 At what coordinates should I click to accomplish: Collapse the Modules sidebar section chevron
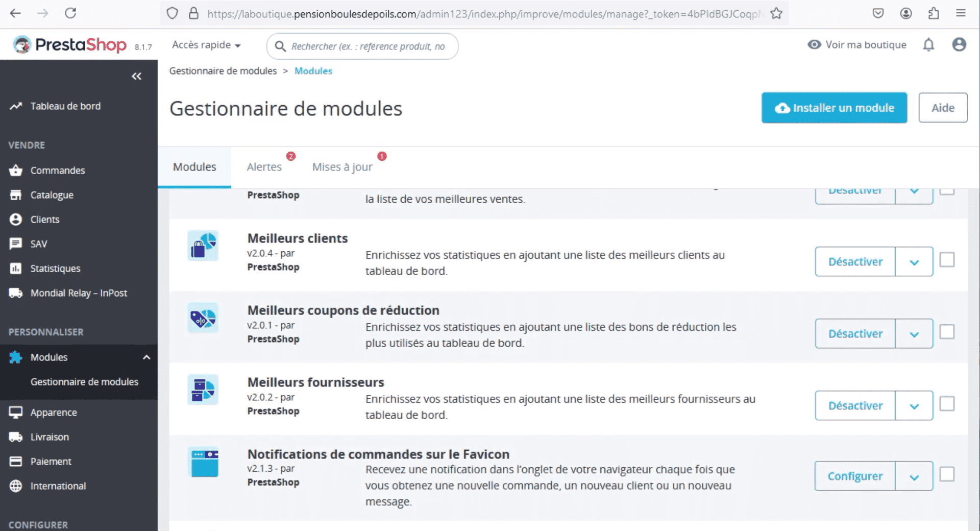146,357
